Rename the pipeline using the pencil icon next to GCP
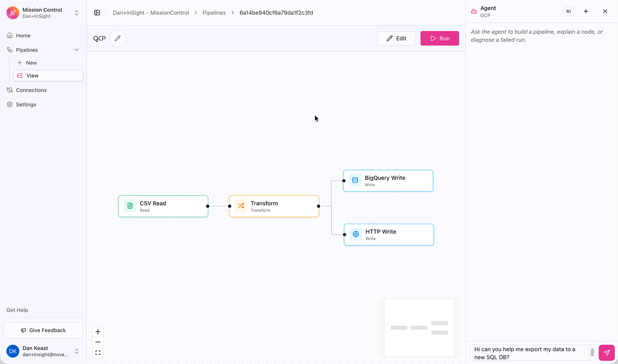The height and width of the screenshot is (364, 618). [x=118, y=39]
